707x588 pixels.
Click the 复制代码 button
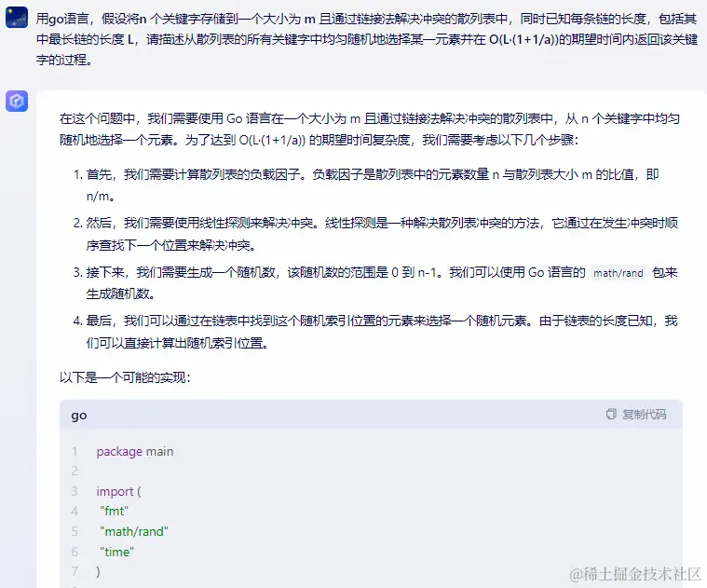point(636,414)
